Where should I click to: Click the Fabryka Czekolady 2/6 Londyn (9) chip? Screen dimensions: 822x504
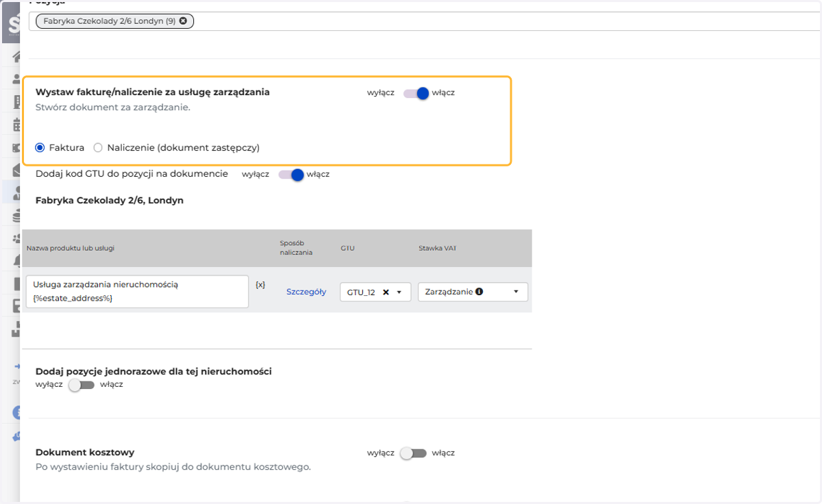tap(115, 21)
